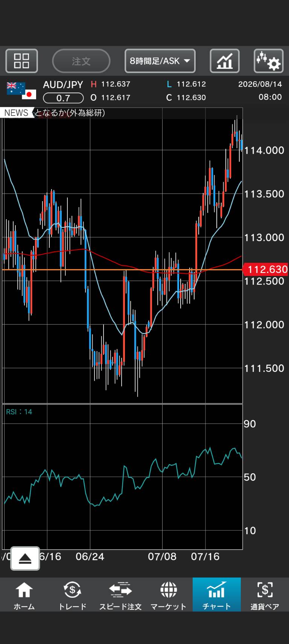Select the チャート chart tab
This screenshot has width=289, height=644.
(x=217, y=595)
